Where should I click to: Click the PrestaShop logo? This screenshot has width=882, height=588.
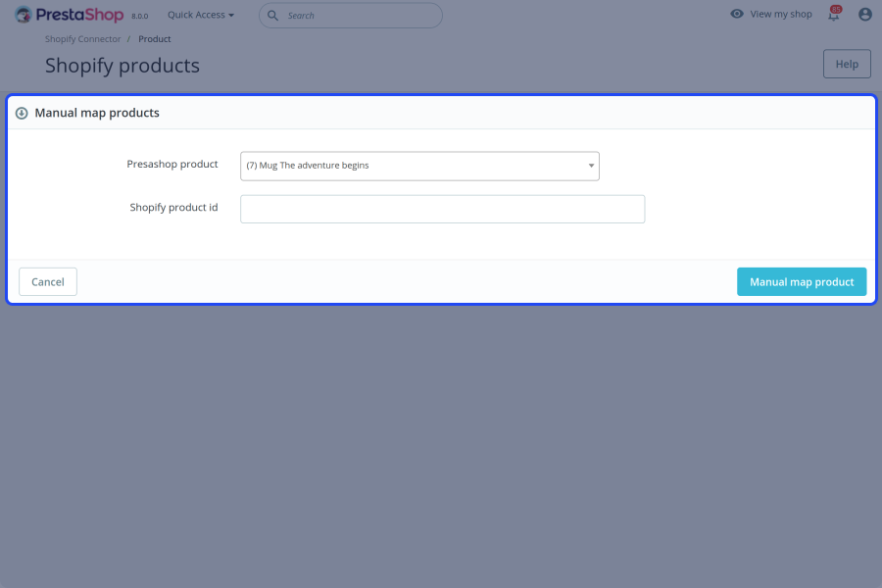[x=69, y=15]
